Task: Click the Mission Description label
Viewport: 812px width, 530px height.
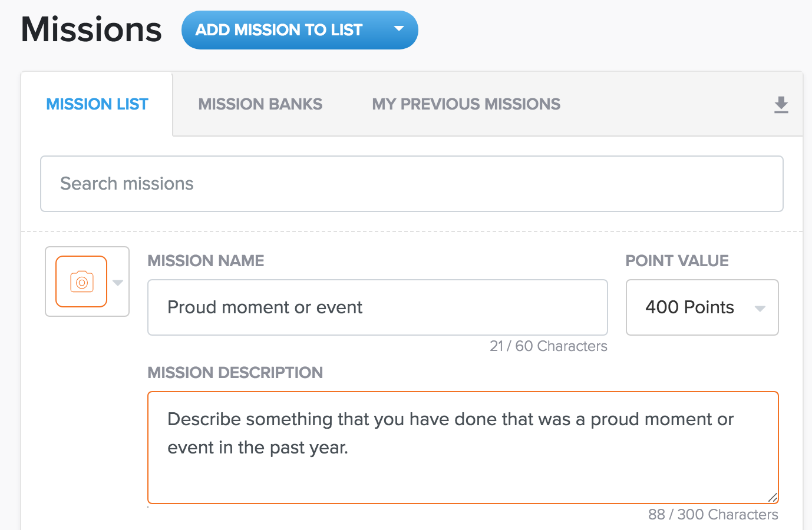Action: (235, 373)
